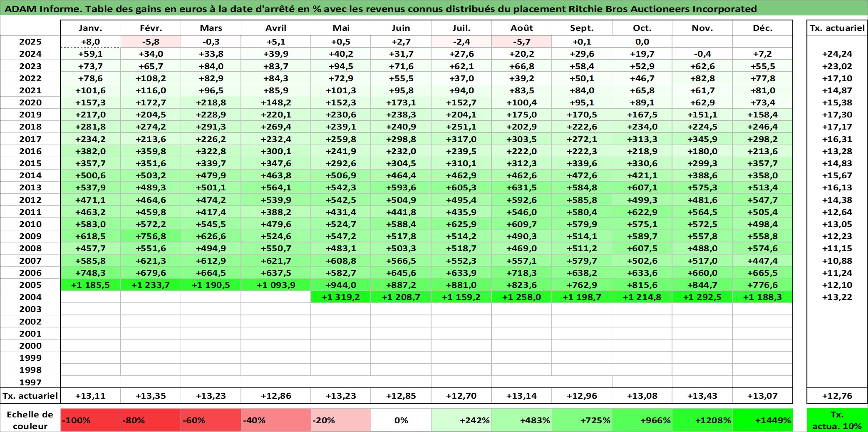Click the Echelle de couleur label
Image resolution: width=868 pixels, height=432 pixels.
(x=30, y=420)
